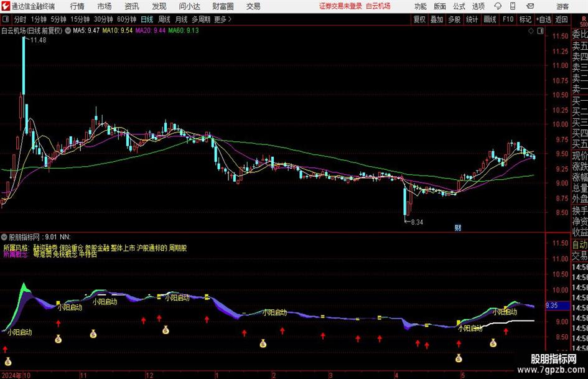This screenshot has width=588, height=379.
Task: Open the 问小达 menu
Action: click(x=189, y=6)
